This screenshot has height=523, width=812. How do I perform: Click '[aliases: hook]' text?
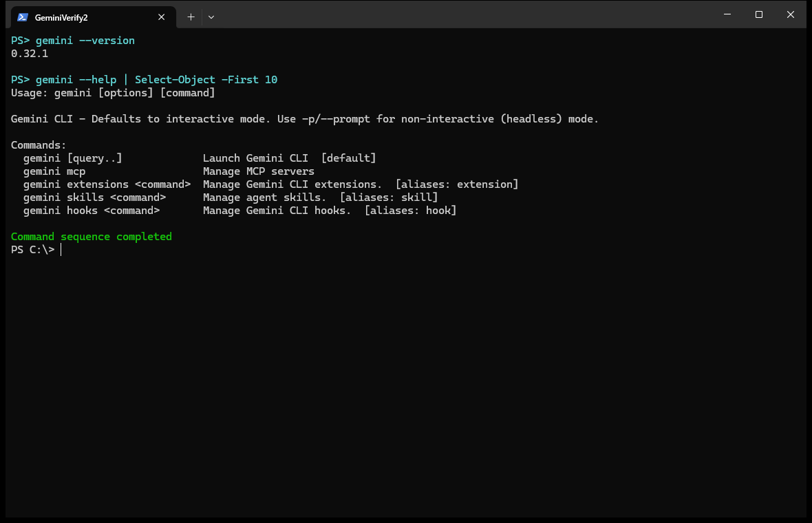[x=411, y=211]
